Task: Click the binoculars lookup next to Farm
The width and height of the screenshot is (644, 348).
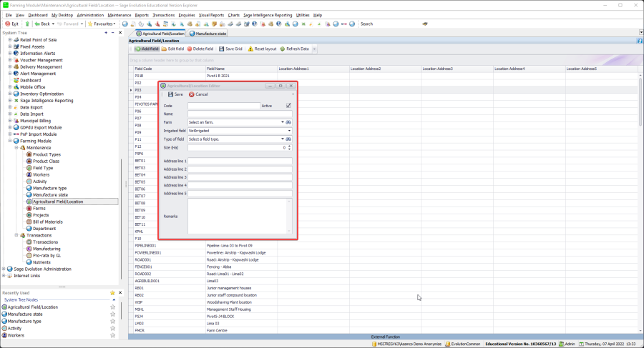Action: click(x=288, y=122)
